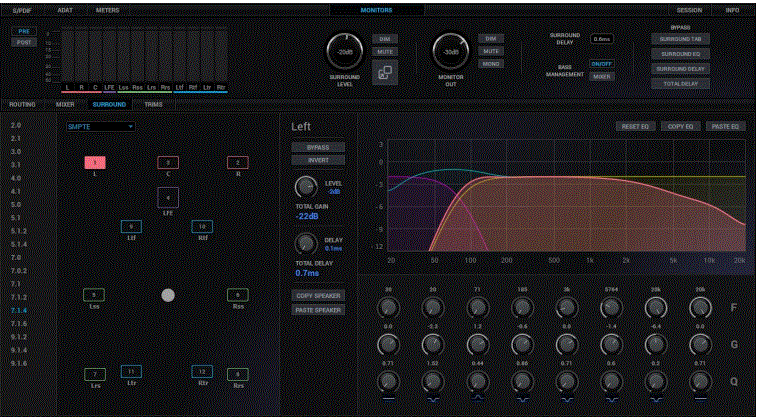Click the frequency knob labeled 5764

coord(611,307)
